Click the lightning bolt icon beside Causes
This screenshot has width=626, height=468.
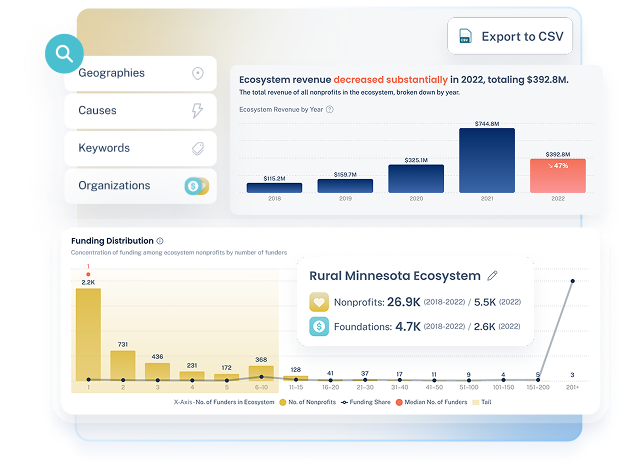pyautogui.click(x=197, y=110)
